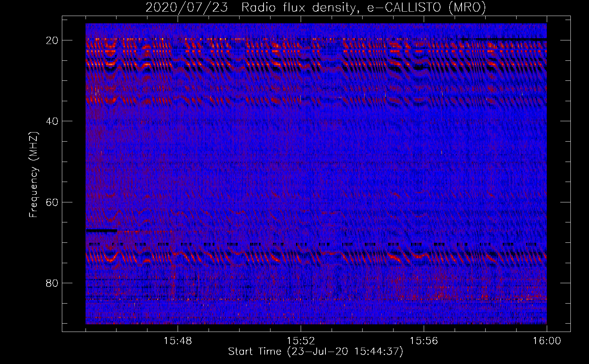Click the x-axis label "Start Time (23-Jul-20 15:44:37)"

pos(316,352)
